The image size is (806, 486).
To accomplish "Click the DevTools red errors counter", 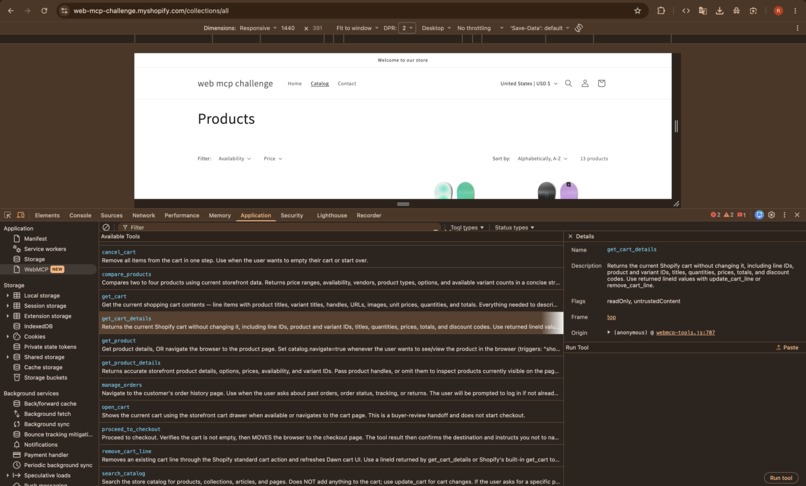I will coord(715,215).
